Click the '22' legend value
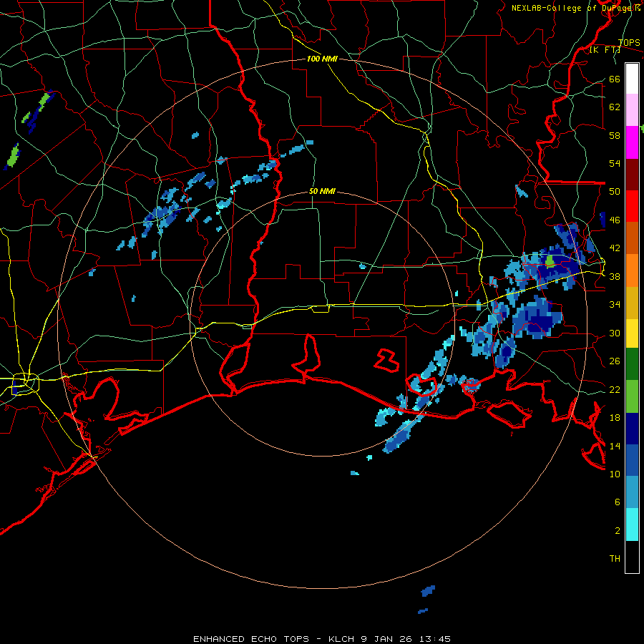This screenshot has height=644, width=644. click(x=615, y=389)
